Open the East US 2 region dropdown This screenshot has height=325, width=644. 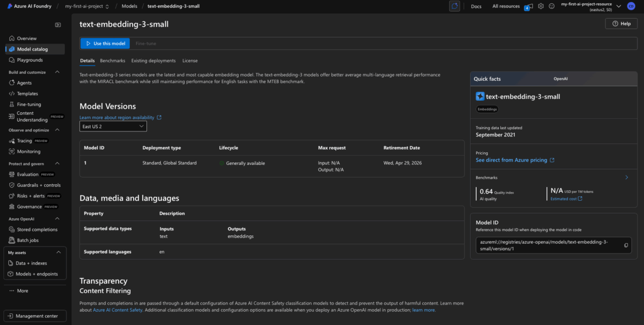(x=113, y=126)
